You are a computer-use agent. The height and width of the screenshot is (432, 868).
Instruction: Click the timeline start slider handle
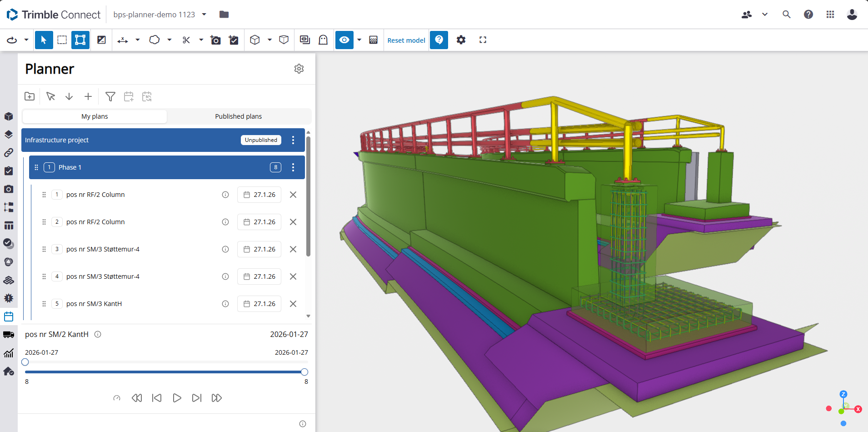(x=25, y=362)
